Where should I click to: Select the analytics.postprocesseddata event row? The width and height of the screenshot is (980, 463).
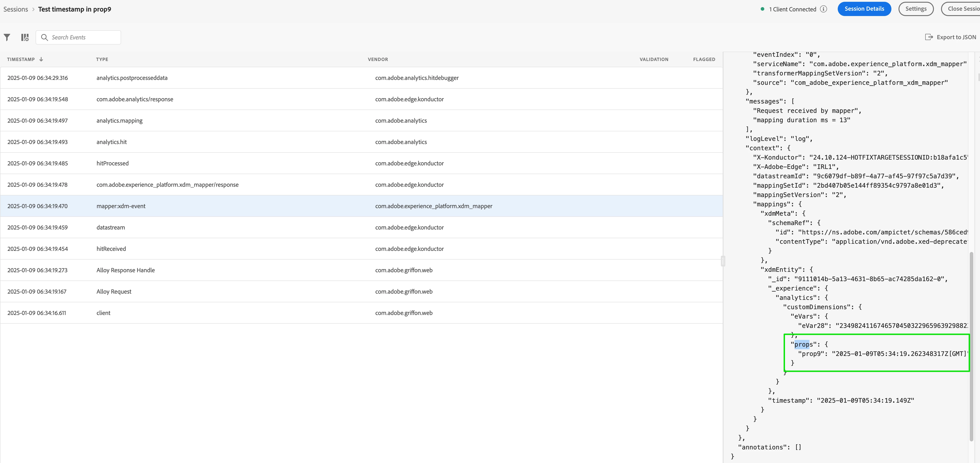pos(132,78)
